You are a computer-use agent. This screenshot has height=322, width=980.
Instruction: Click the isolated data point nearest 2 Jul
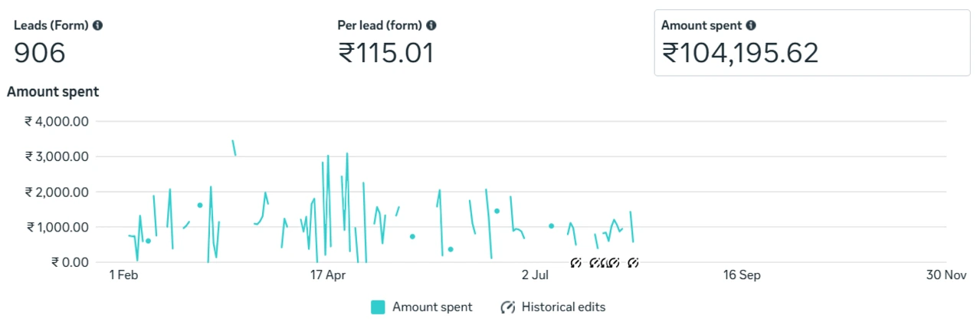coord(551,226)
